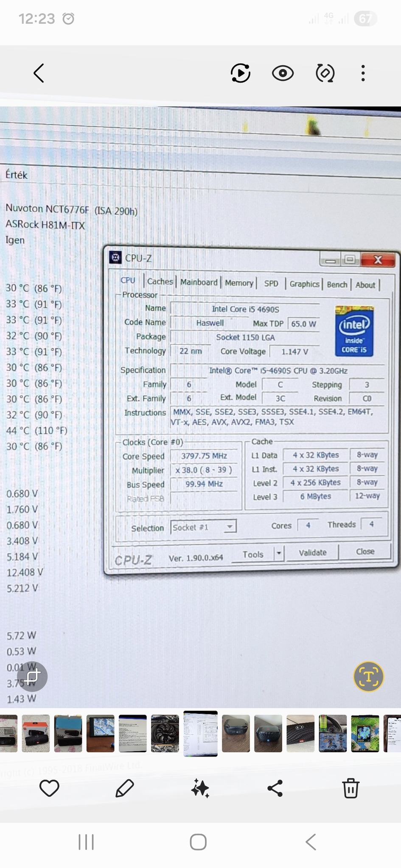Open the text document screen thumbnail
This screenshot has width=401, height=868.
(133, 734)
